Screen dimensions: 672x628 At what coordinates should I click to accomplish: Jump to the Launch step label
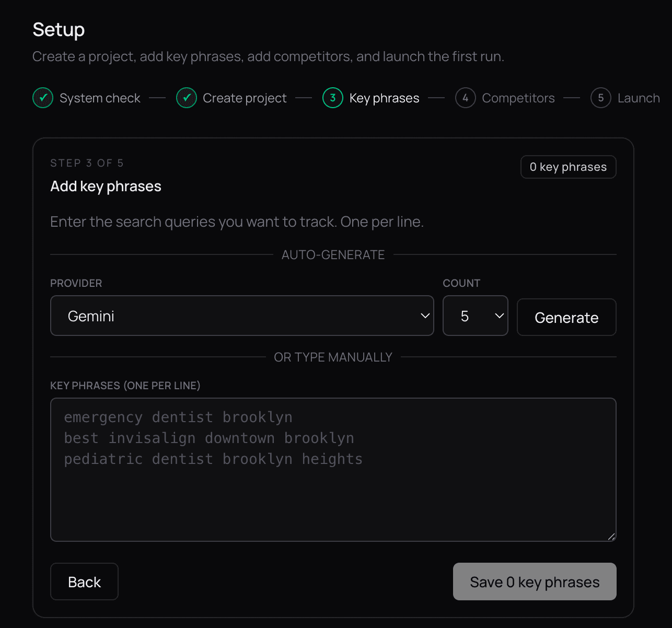(638, 98)
